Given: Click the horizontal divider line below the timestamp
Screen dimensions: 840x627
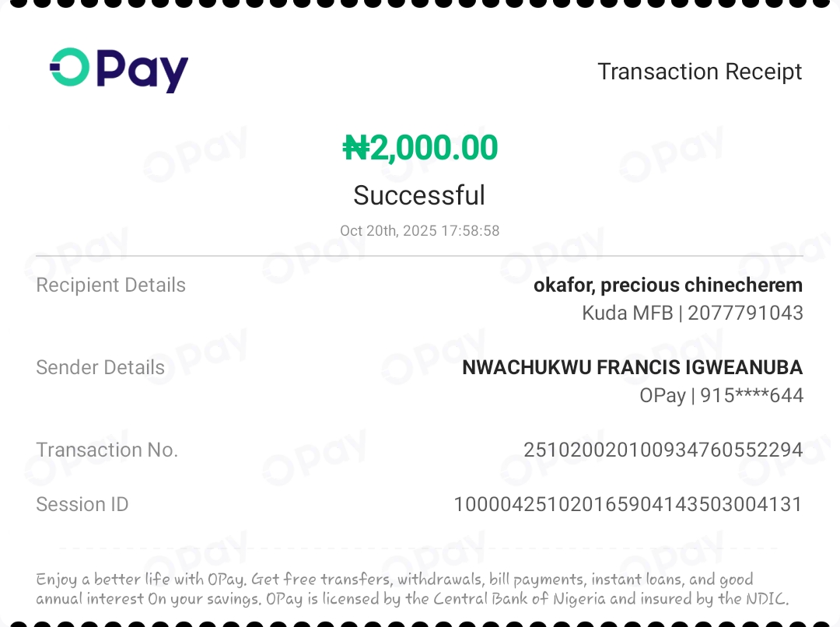Looking at the screenshot, I should pyautogui.click(x=419, y=256).
